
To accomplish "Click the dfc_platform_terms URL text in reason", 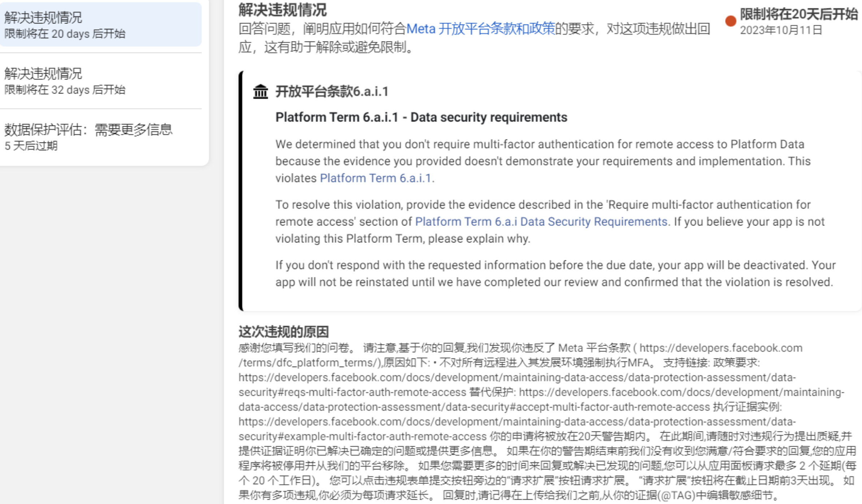I will click(521, 355).
